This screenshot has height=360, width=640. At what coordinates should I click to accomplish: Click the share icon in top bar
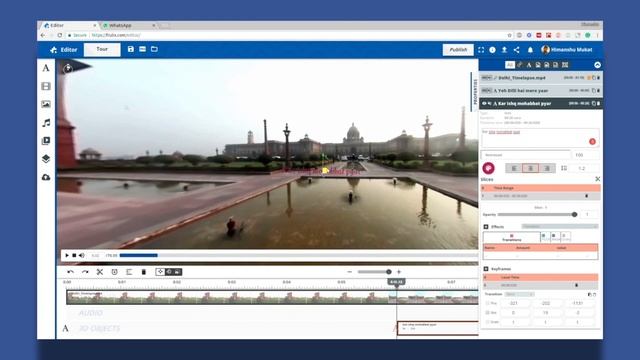tap(516, 50)
